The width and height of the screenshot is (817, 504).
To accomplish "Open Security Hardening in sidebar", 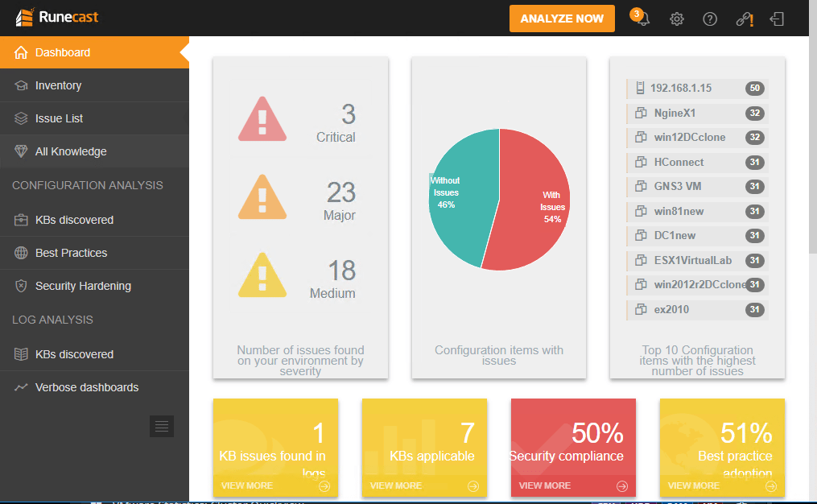I will click(x=94, y=286).
